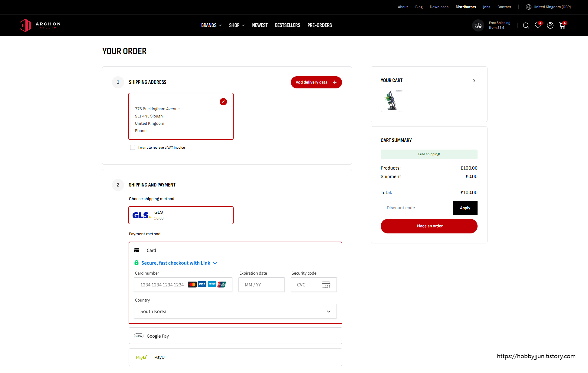Expand the Brands menu
Image resolution: width=588 pixels, height=373 pixels.
point(211,25)
